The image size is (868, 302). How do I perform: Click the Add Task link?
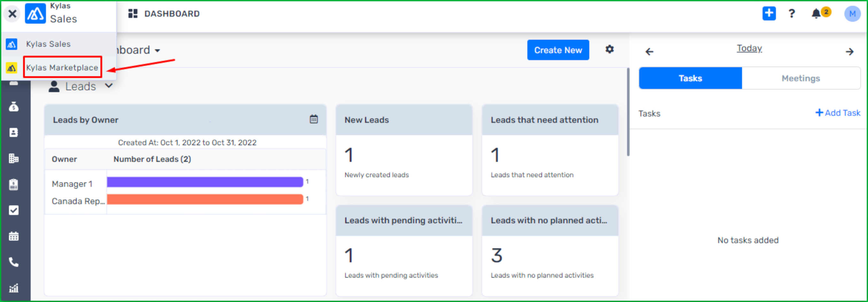click(837, 113)
